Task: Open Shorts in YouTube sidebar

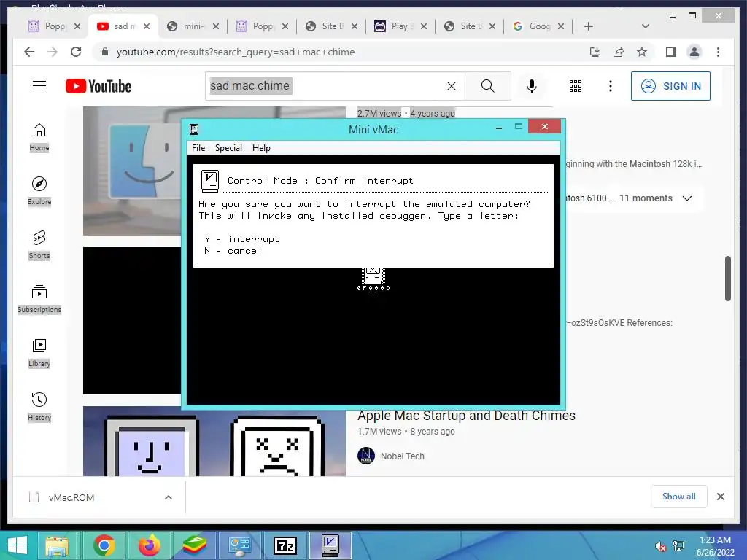Action: [39, 245]
